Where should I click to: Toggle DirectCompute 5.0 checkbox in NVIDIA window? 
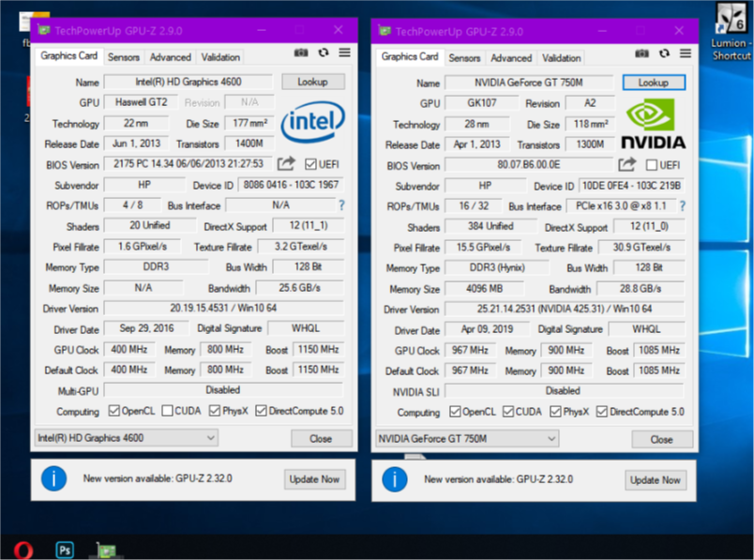(x=602, y=412)
